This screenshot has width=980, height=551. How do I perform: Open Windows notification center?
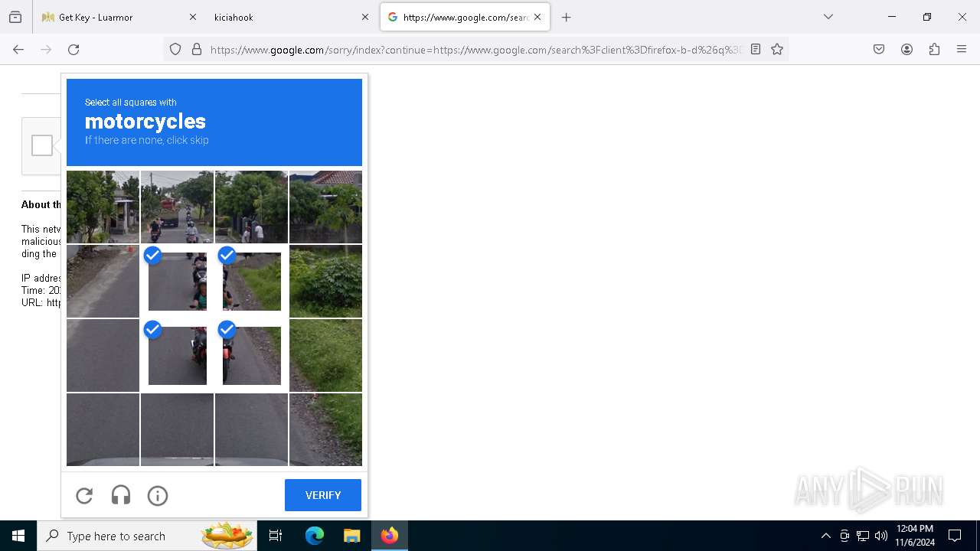955,536
